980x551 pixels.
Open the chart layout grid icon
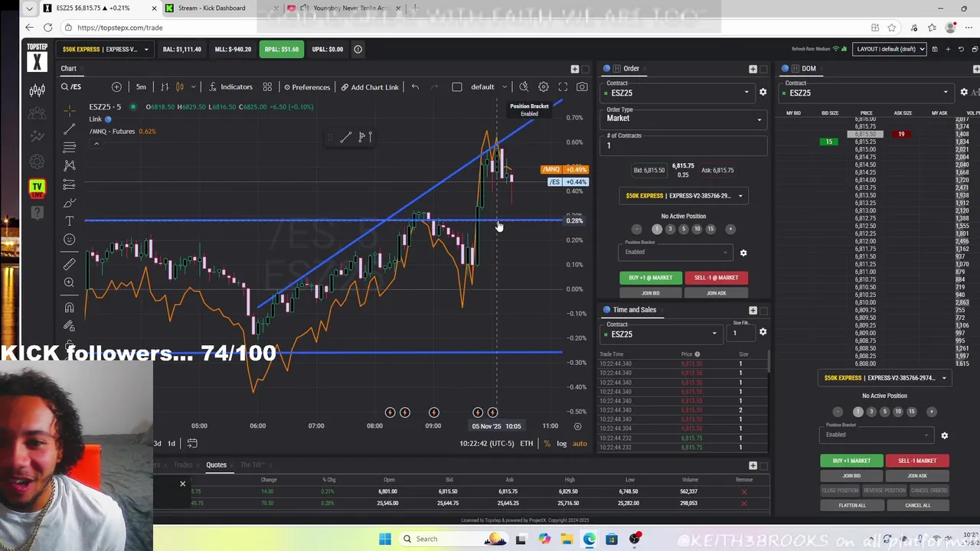pyautogui.click(x=267, y=87)
